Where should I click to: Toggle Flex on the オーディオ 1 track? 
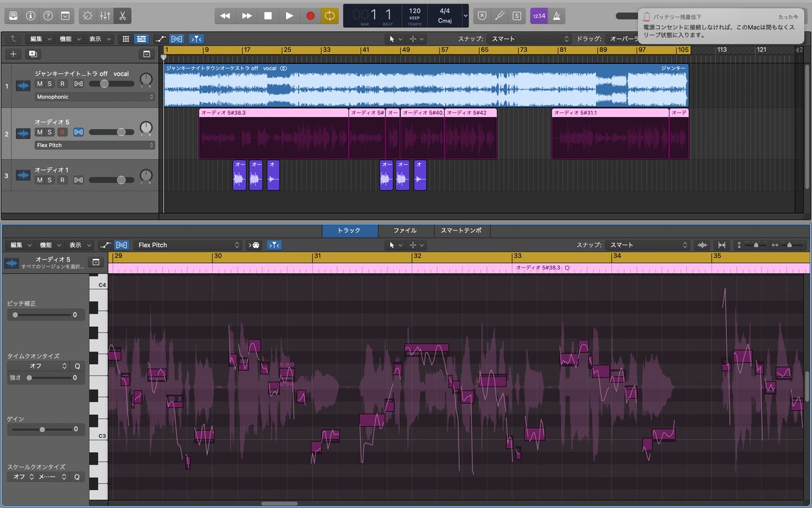click(x=79, y=180)
